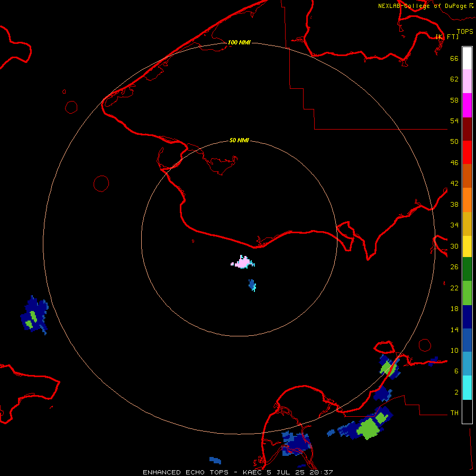
Task: Pick the light blue legend swatch
Action: tap(467, 363)
